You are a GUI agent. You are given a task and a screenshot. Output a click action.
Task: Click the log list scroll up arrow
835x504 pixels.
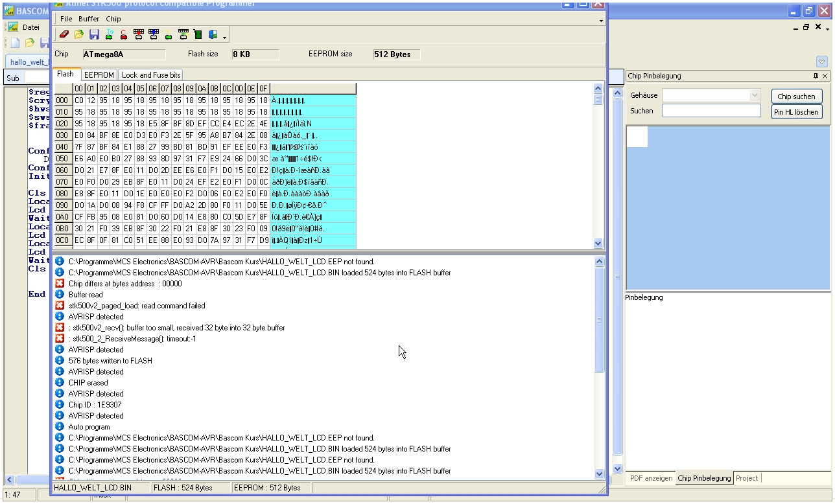tap(599, 261)
